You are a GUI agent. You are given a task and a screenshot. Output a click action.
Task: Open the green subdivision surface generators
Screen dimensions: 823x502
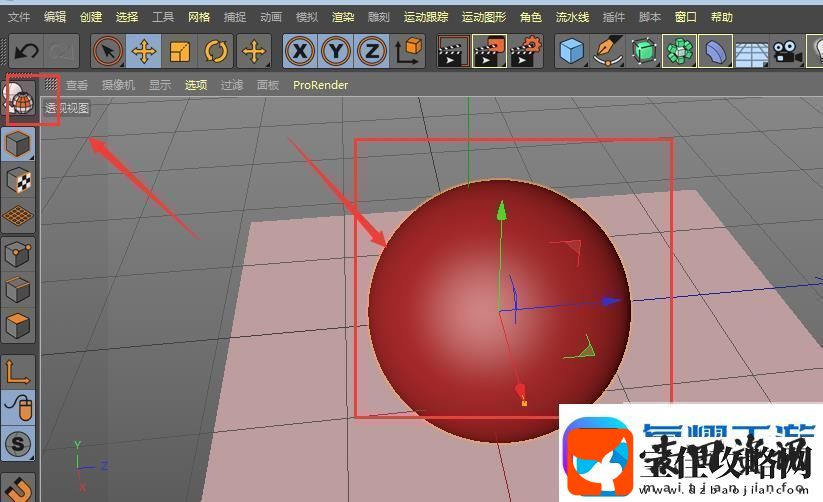point(643,51)
